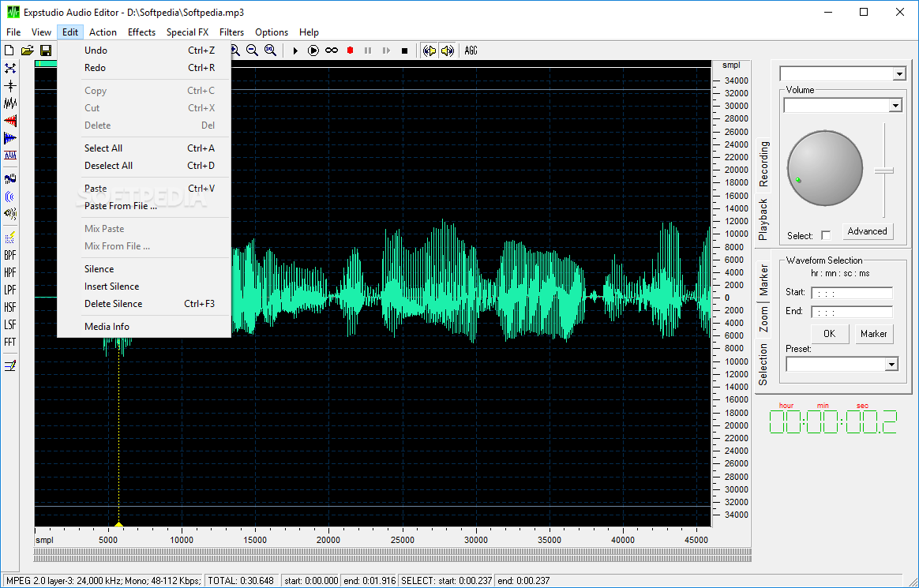
Task: Start recording with the red button
Action: pyautogui.click(x=350, y=51)
